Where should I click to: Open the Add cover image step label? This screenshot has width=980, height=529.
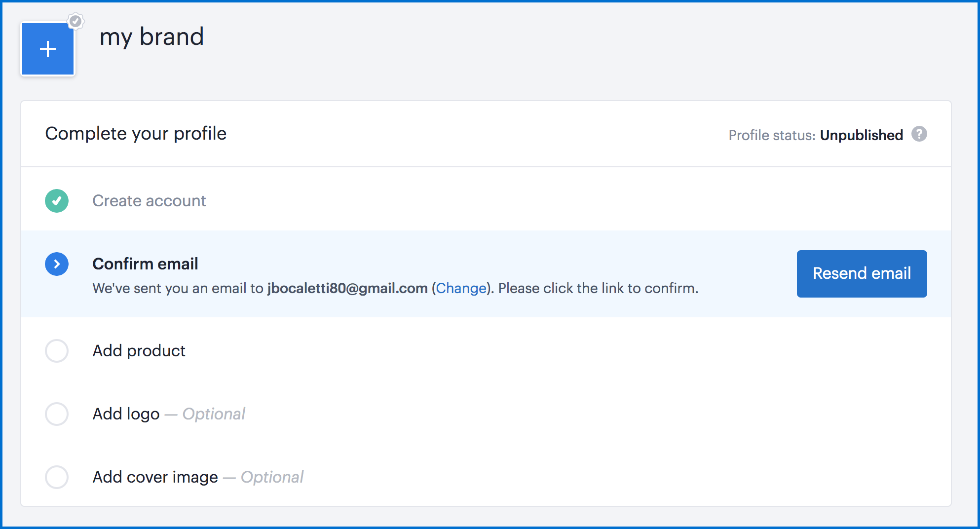click(x=155, y=477)
